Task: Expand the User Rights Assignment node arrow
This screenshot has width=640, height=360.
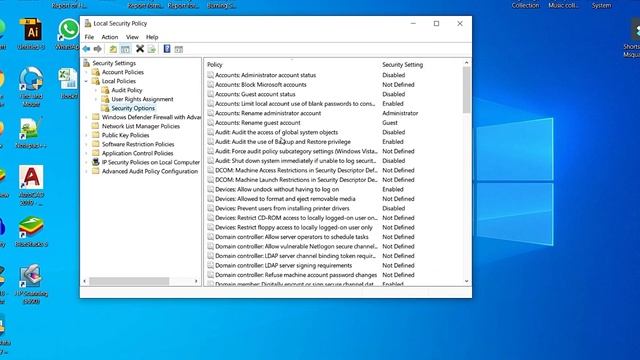Action: 96,99
